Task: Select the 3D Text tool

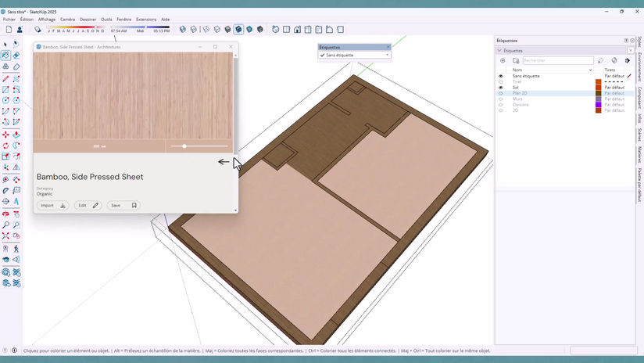Action: [x=16, y=201]
